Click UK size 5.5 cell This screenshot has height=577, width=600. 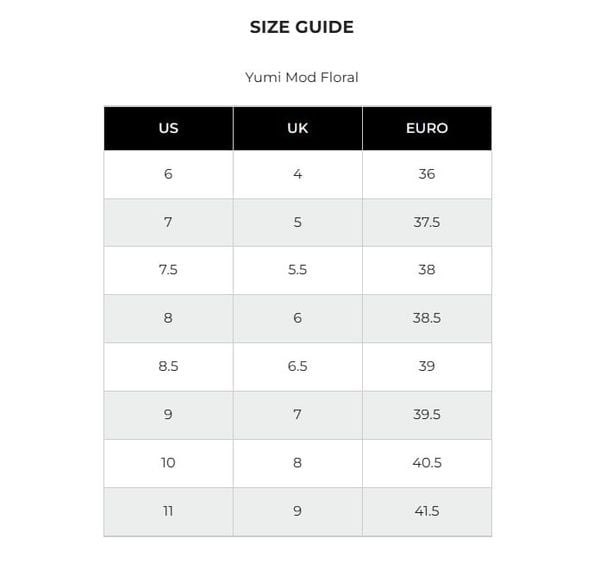point(297,270)
